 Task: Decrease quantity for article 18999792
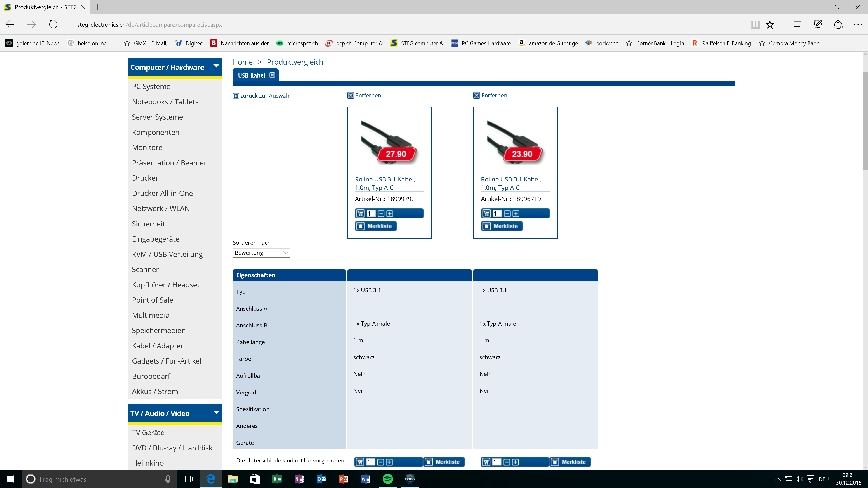(381, 213)
